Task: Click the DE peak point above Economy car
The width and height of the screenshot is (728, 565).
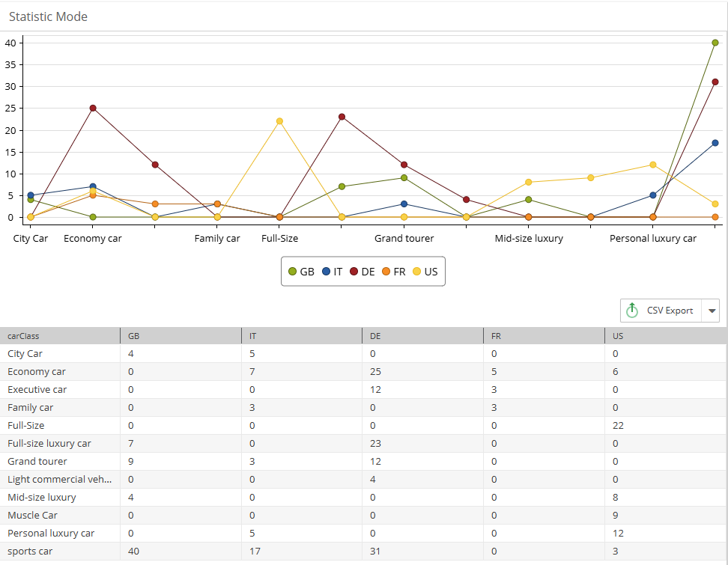Action: click(x=93, y=108)
